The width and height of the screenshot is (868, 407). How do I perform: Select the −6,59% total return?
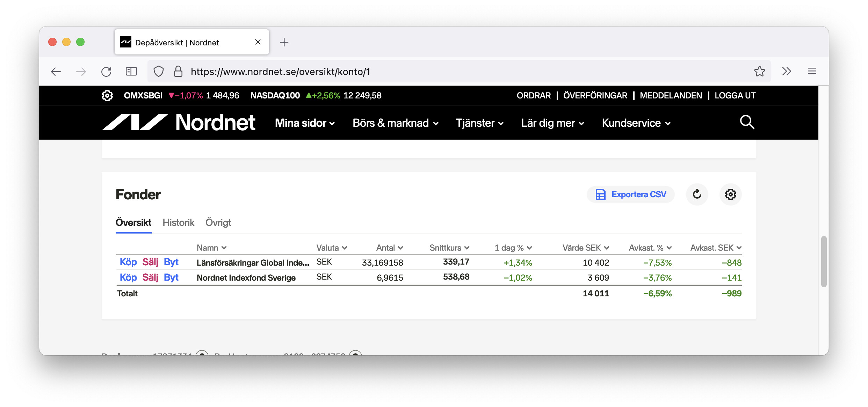click(657, 293)
